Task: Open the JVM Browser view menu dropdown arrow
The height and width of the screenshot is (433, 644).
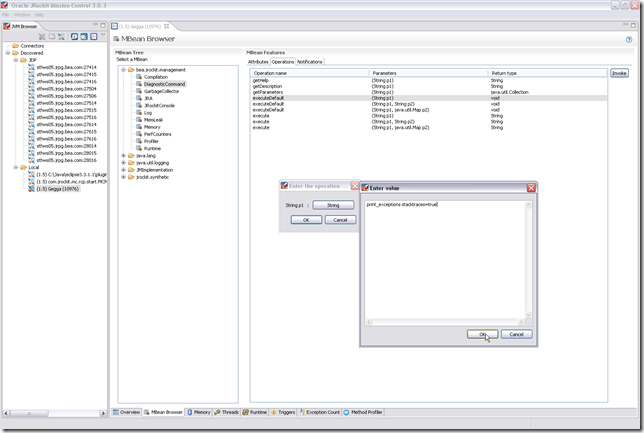Action: coord(103,35)
